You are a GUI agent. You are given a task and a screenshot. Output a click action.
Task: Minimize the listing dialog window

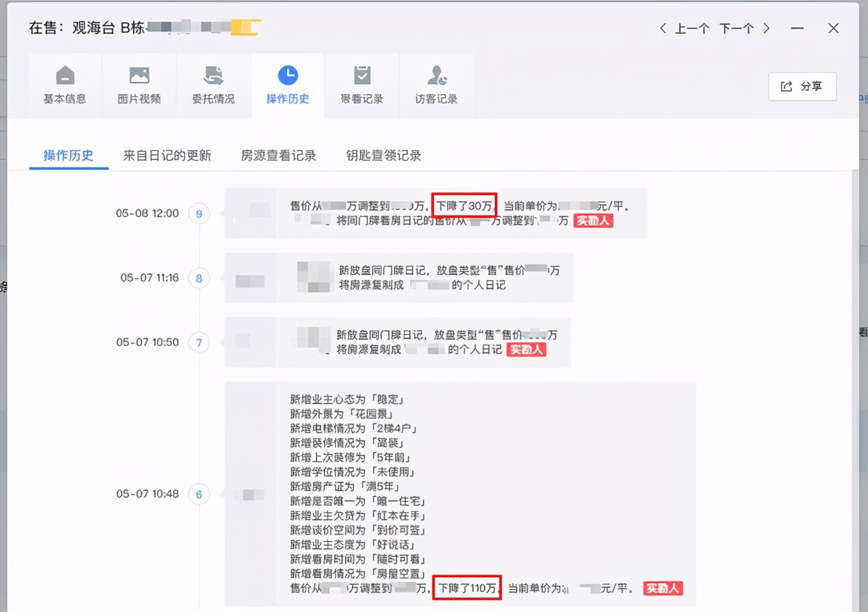click(x=797, y=29)
